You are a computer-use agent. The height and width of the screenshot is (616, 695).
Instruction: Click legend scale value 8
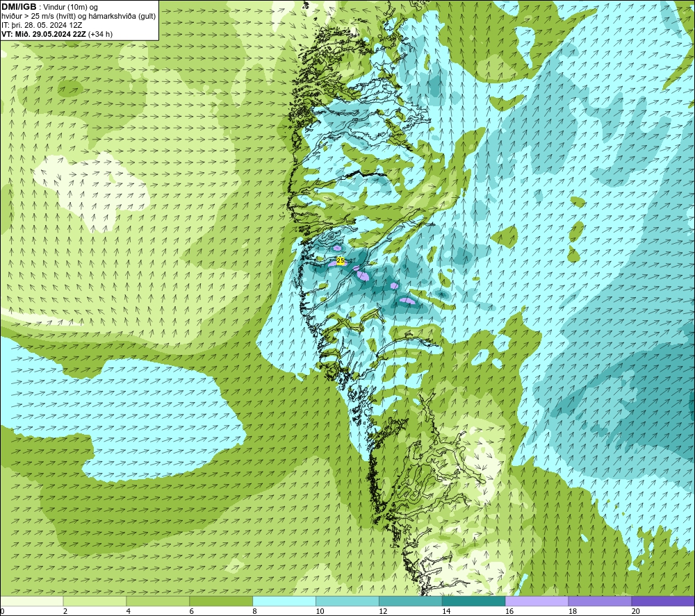click(x=254, y=611)
